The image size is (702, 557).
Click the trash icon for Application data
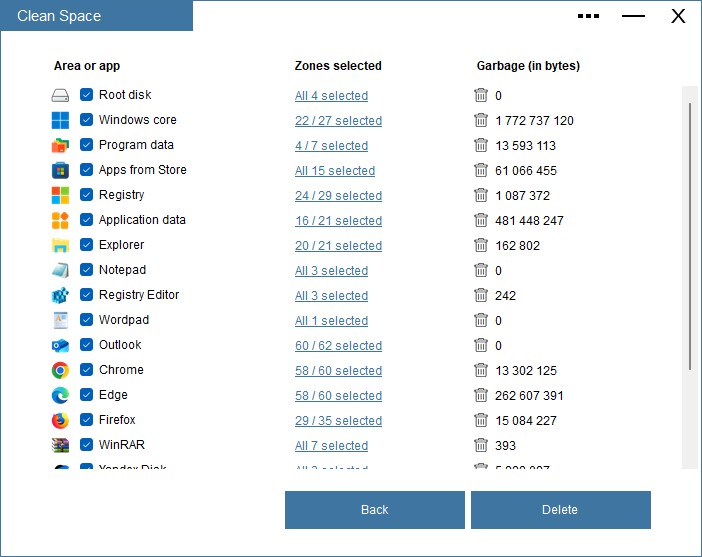point(481,220)
